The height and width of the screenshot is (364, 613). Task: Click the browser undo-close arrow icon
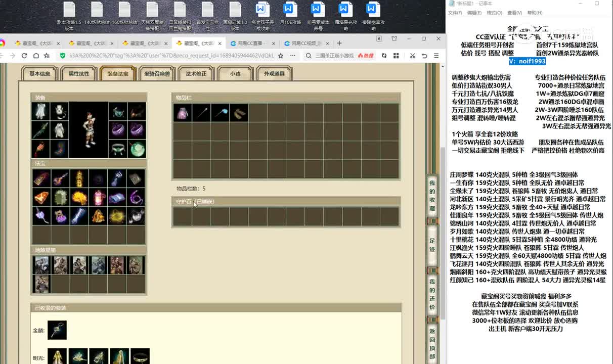tap(424, 56)
